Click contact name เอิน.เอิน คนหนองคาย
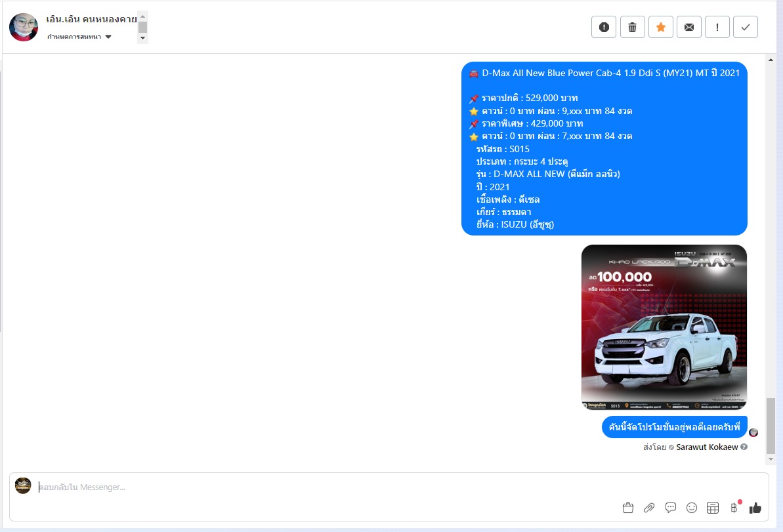 pyautogui.click(x=91, y=19)
